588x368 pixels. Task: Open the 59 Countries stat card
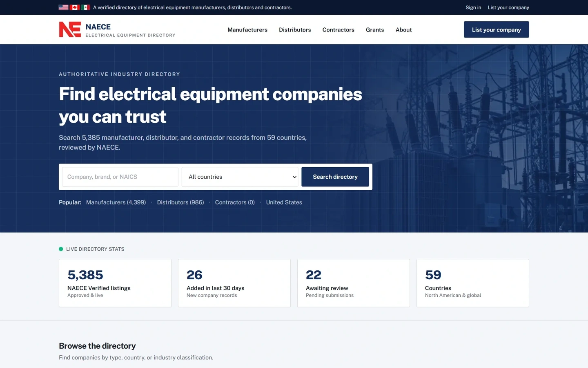[473, 283]
